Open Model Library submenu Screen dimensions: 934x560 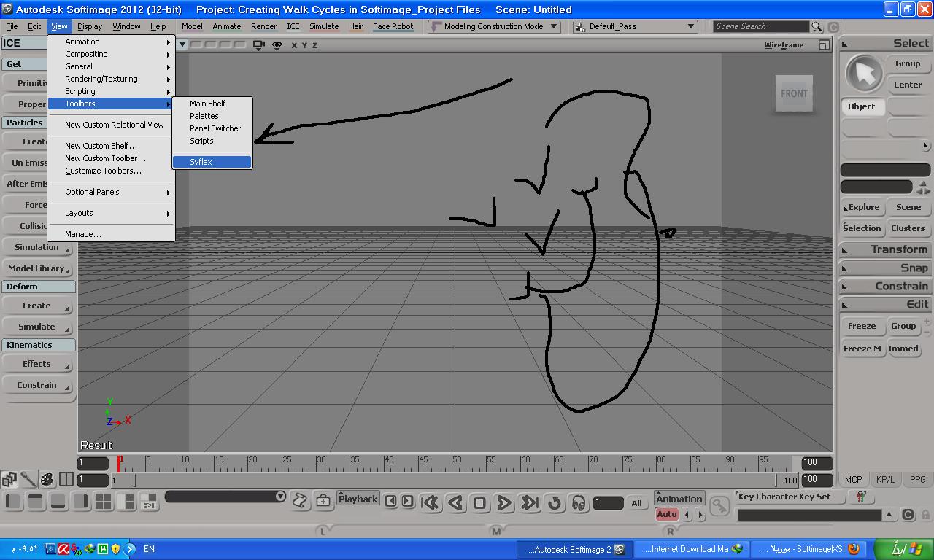pos(38,268)
